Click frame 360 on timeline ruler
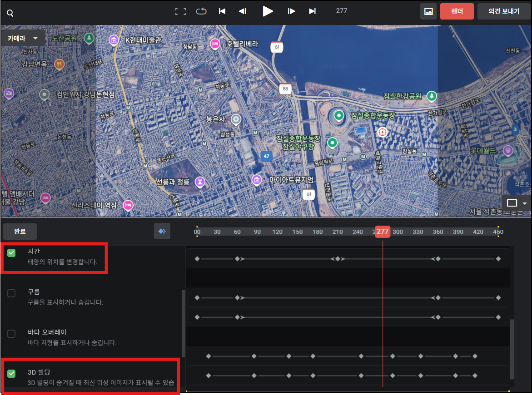This screenshot has height=395, width=532. pos(438,232)
